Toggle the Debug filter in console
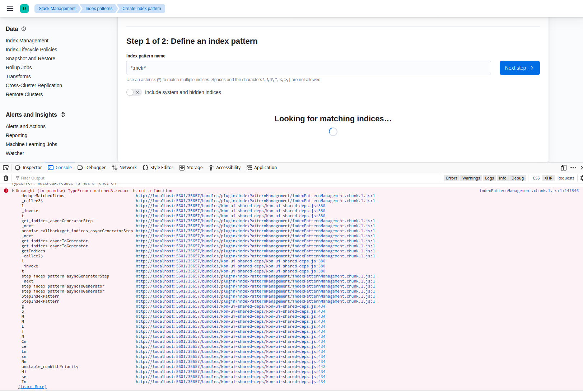The width and height of the screenshot is (583, 392). [x=518, y=178]
